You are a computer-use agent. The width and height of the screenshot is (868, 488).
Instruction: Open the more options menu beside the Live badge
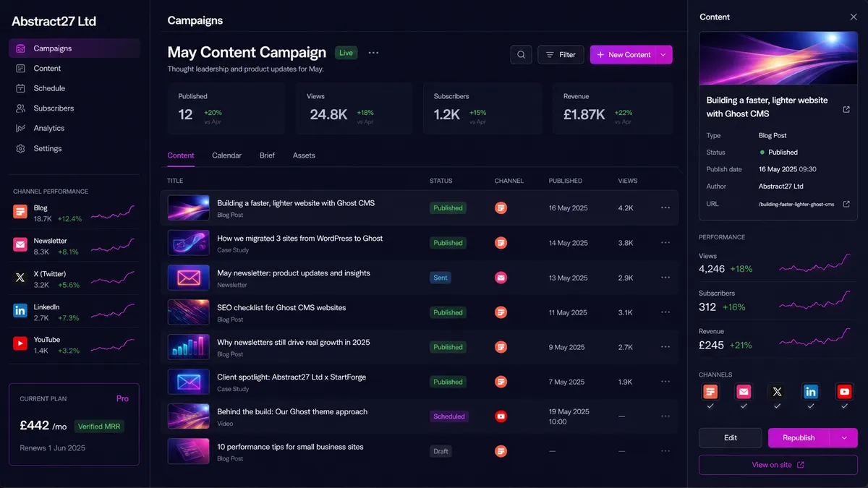[x=373, y=53]
